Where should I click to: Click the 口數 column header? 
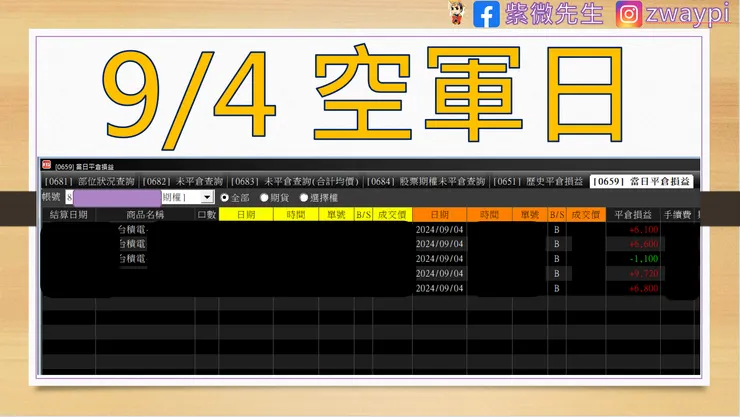tap(207, 215)
